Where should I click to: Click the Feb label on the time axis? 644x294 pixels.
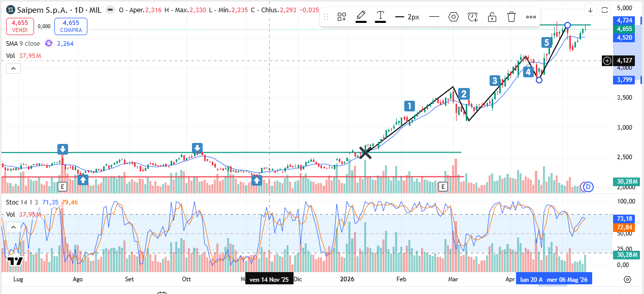pos(402,279)
